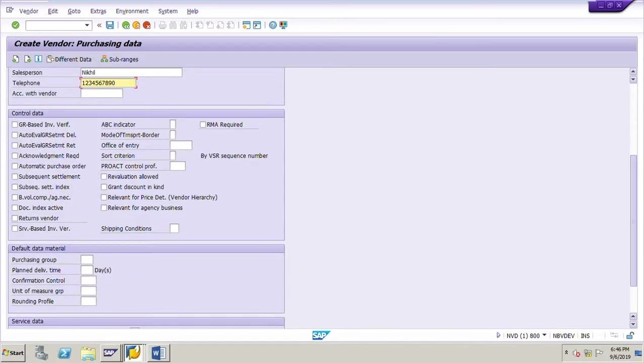Click the Generate Shortcut icon
Screen dimensions: 644x363
click(x=257, y=25)
